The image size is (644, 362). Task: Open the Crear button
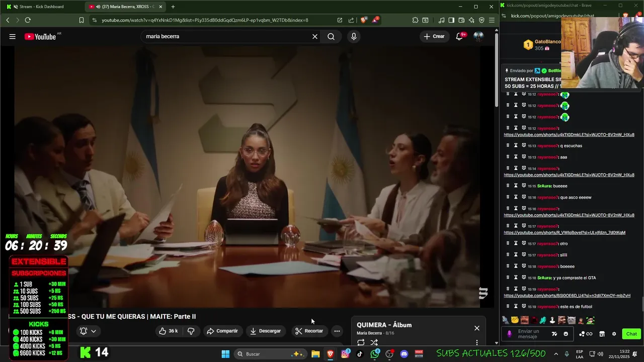point(434,36)
